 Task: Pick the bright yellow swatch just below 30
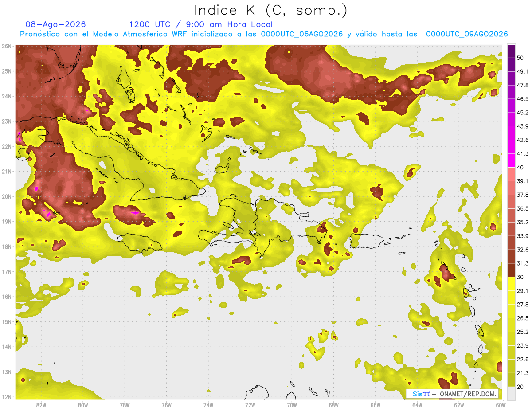point(511,284)
